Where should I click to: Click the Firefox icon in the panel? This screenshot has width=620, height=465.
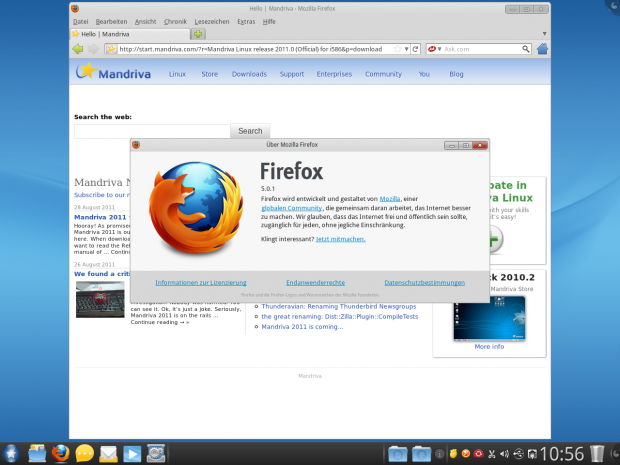click(60, 454)
